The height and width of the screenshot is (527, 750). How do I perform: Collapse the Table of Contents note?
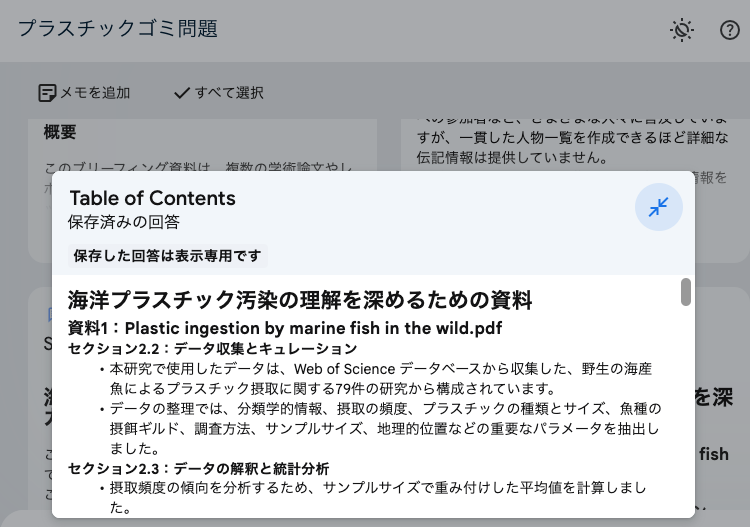coord(659,207)
